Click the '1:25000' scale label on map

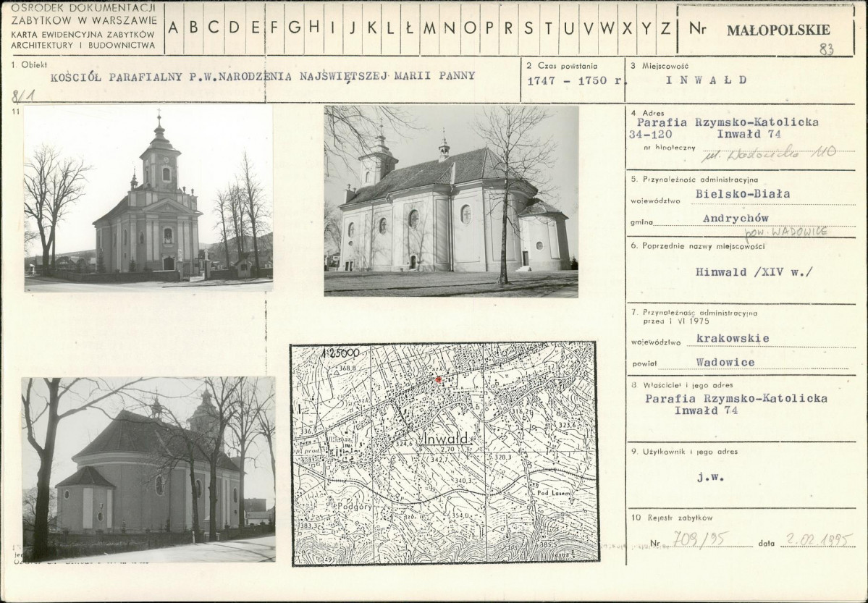[x=340, y=353]
